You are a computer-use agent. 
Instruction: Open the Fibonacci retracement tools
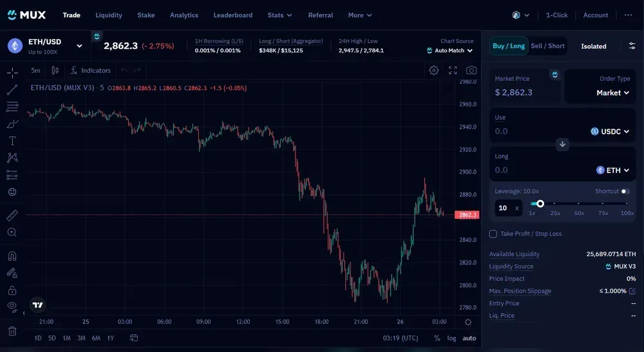pyautogui.click(x=12, y=107)
